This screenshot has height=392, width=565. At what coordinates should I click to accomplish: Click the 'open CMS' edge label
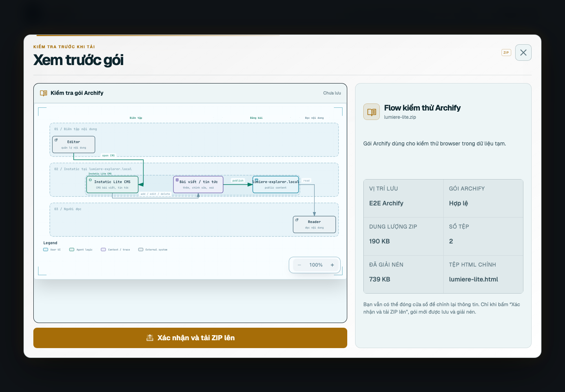pyautogui.click(x=108, y=156)
